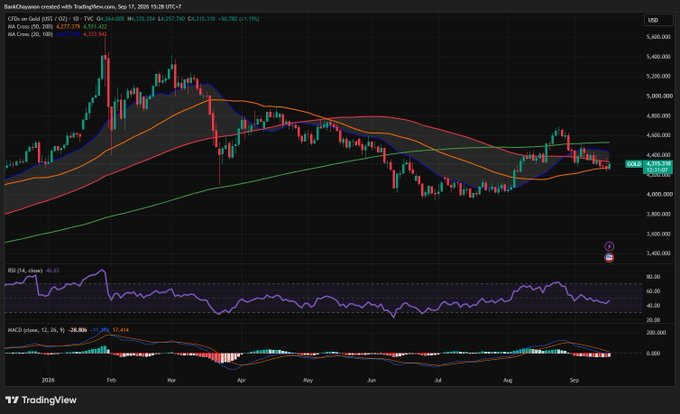Click the Sep label on time axis
Screen dimensions: 680x414
574,380
